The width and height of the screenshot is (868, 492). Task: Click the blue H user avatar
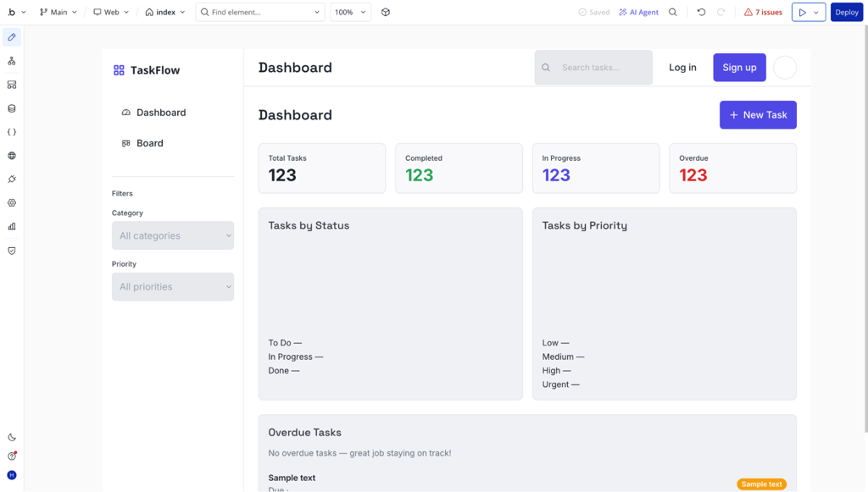12,475
